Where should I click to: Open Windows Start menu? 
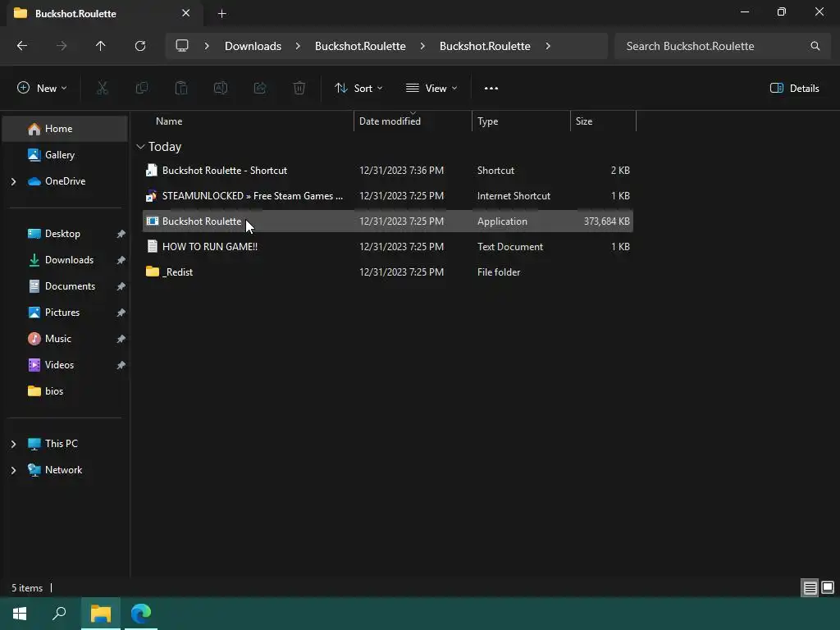[20, 614]
